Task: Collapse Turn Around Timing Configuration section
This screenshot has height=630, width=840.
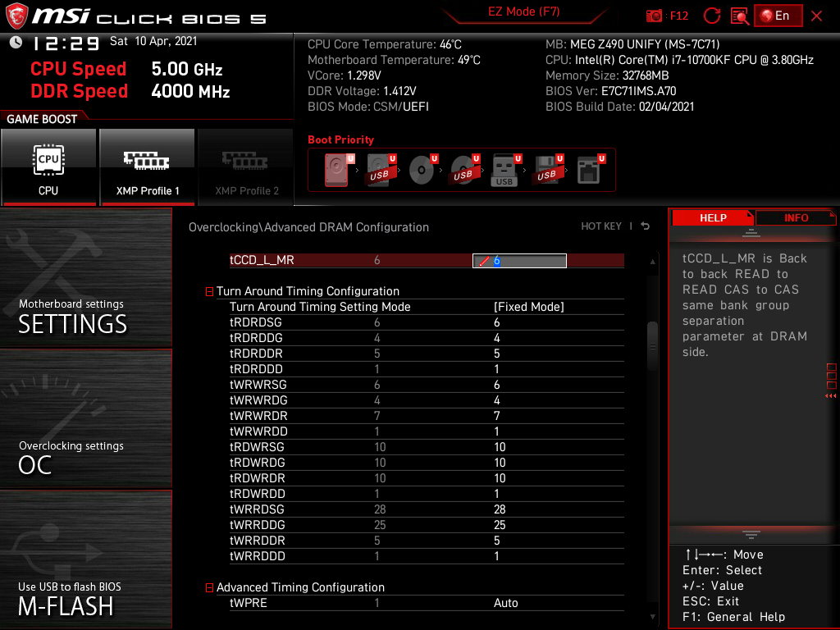Action: 209,291
